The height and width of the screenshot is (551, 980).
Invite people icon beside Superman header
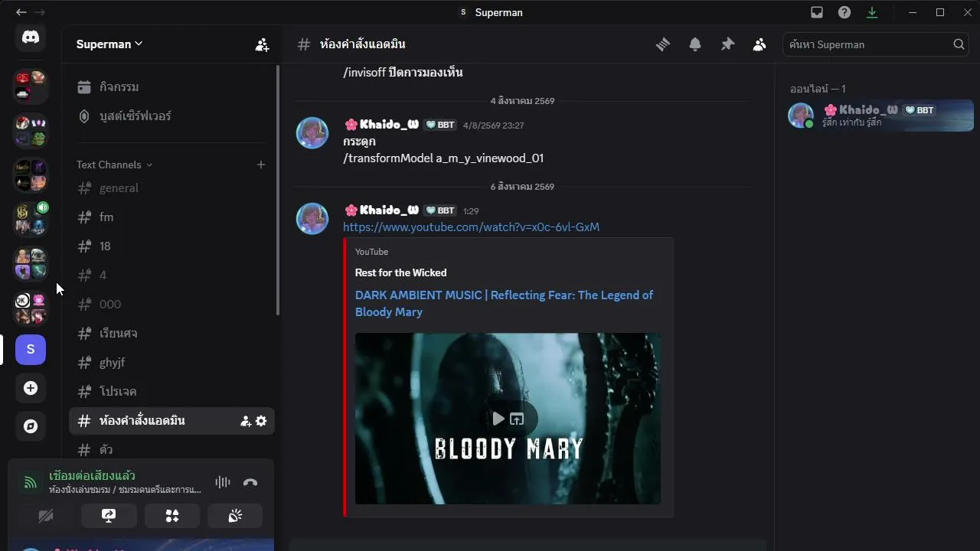coord(262,44)
